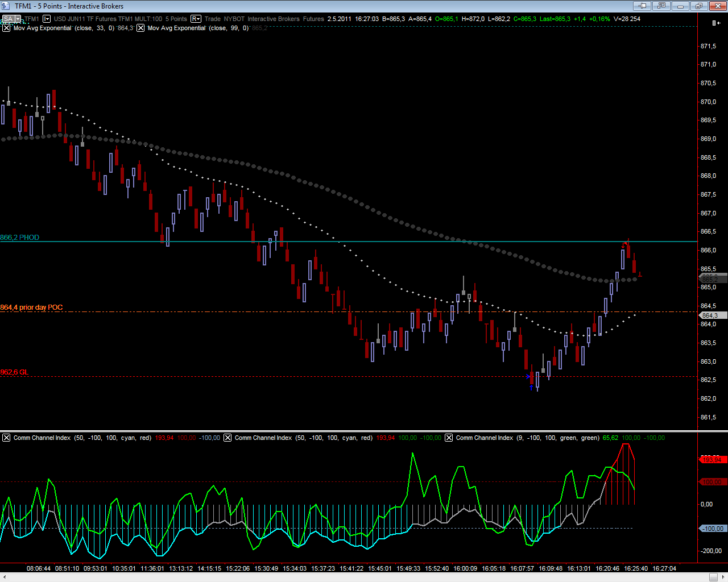
Task: Click the 16:27:04 time axis label
Action: click(x=664, y=568)
